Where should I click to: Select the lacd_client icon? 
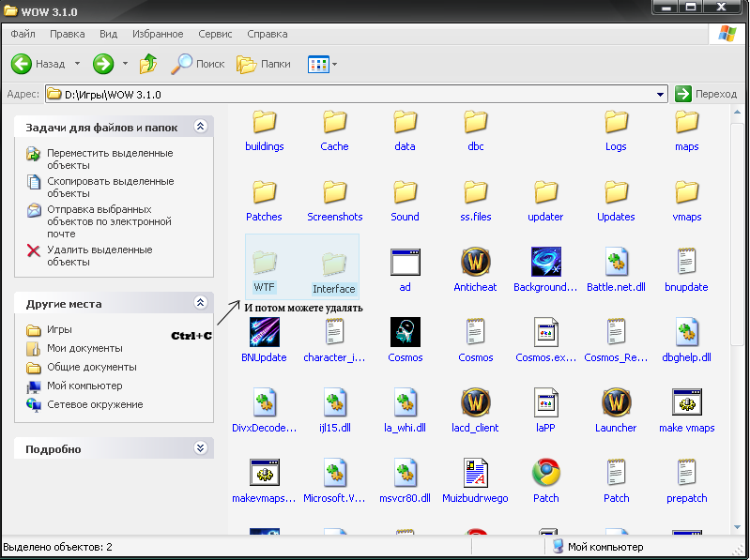pyautogui.click(x=475, y=402)
